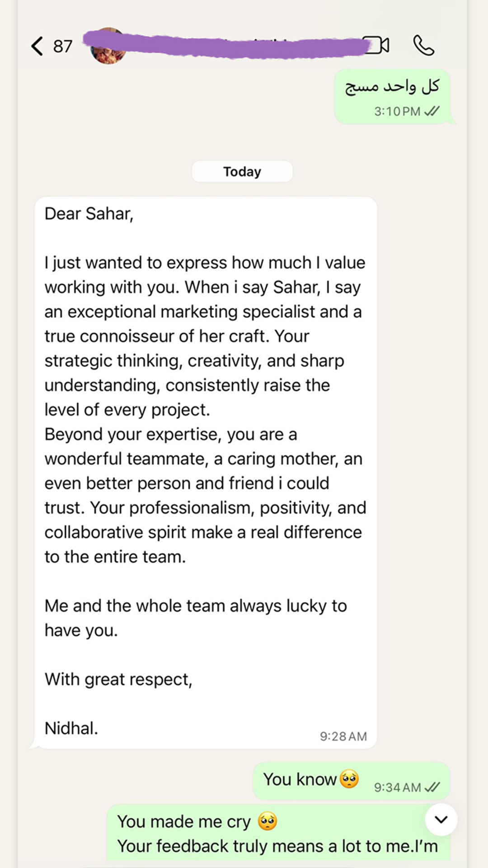Tap the 9:28 AM timestamp on the received message

click(343, 736)
